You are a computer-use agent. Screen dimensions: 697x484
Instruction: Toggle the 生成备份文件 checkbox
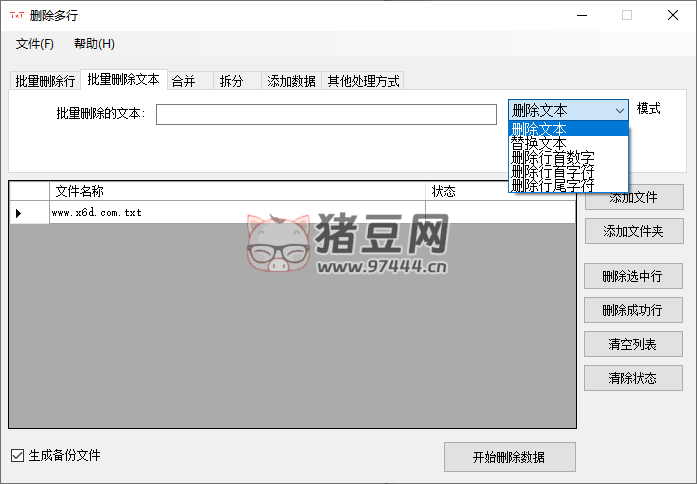tap(17, 456)
